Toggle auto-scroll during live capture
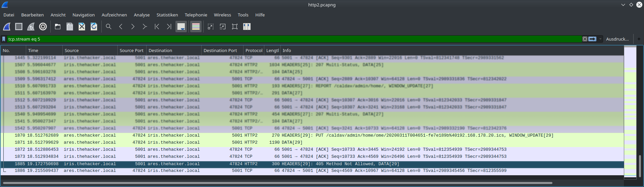The image size is (644, 187). pyautogui.click(x=181, y=27)
